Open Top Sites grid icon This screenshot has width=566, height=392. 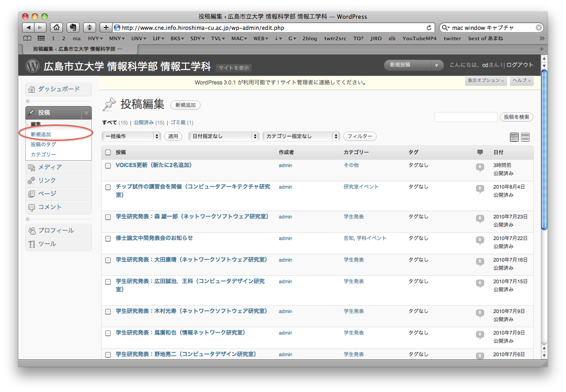point(41,39)
